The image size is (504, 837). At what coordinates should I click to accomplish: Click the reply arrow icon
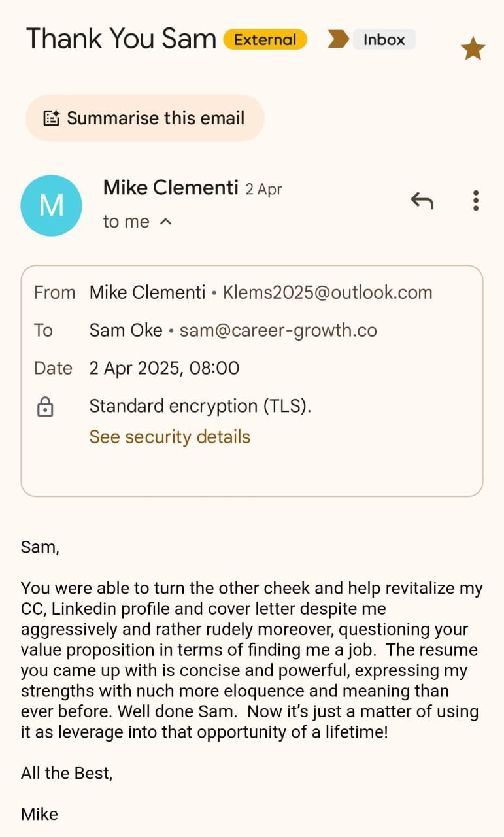coord(422,200)
